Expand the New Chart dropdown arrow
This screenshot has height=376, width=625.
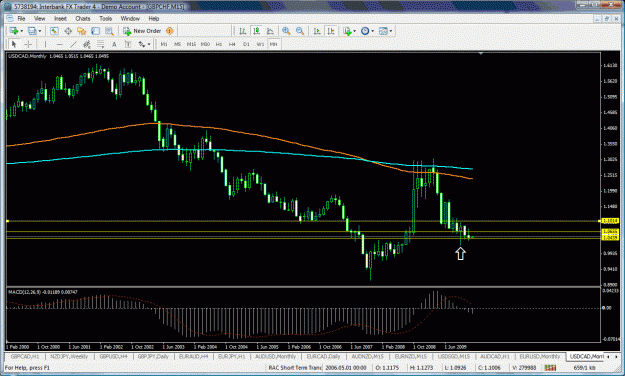pyautogui.click(x=22, y=31)
